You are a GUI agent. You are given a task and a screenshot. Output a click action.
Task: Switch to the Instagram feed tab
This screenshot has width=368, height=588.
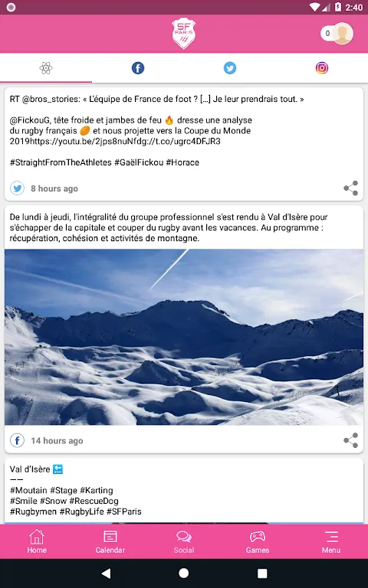[322, 68]
